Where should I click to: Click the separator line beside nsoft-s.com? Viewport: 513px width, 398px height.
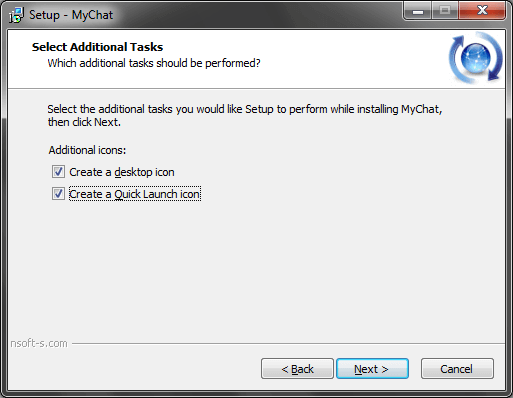coord(288,343)
